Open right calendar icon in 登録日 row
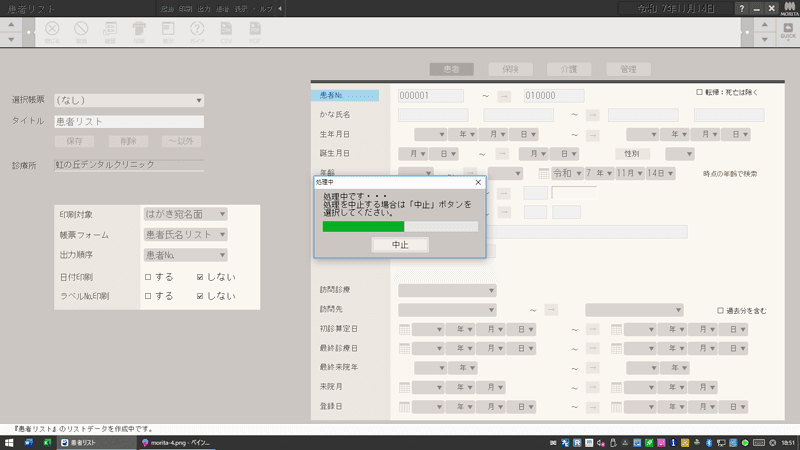The height and width of the screenshot is (450, 800). pos(616,407)
